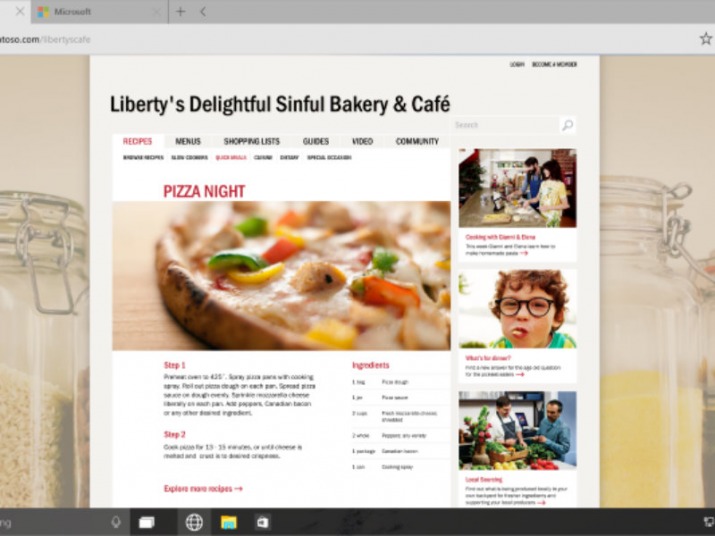Click the tab scroll left chevron

click(x=203, y=12)
